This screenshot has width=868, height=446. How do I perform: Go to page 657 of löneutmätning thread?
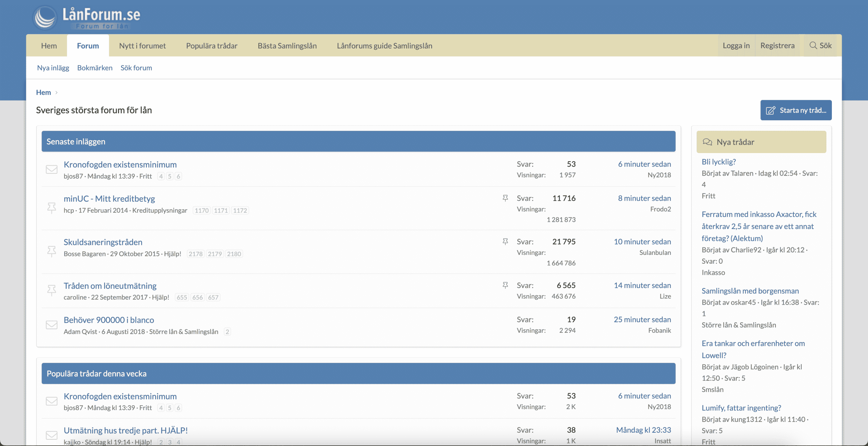pyautogui.click(x=213, y=297)
